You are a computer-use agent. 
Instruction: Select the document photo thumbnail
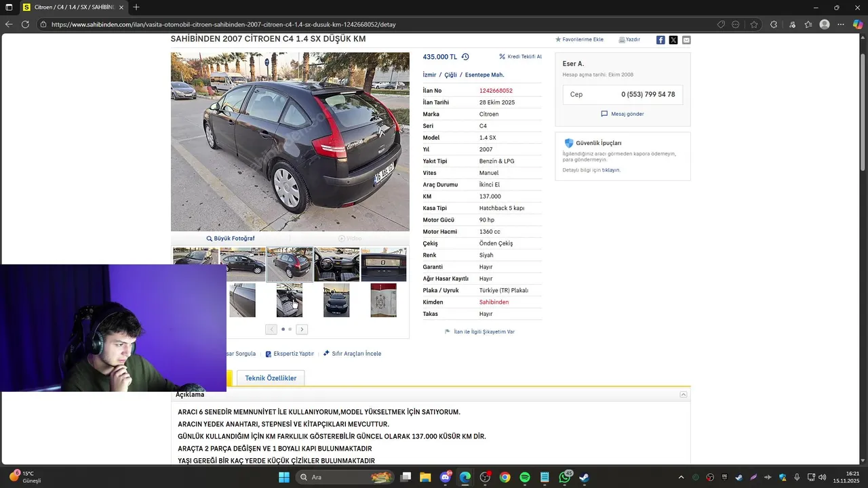coord(384,300)
